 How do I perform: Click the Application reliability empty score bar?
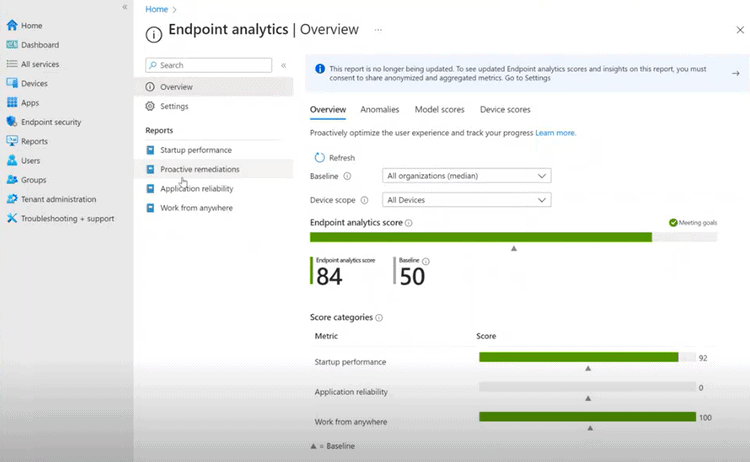point(587,386)
